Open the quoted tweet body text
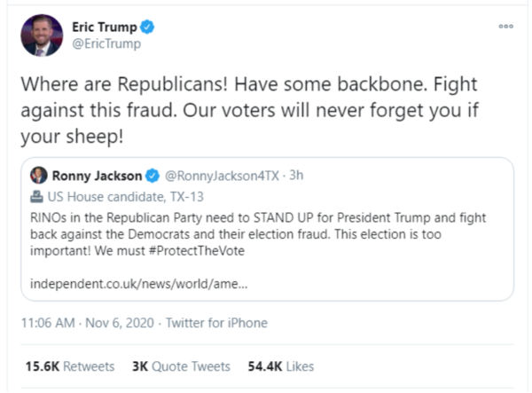 coord(266,233)
